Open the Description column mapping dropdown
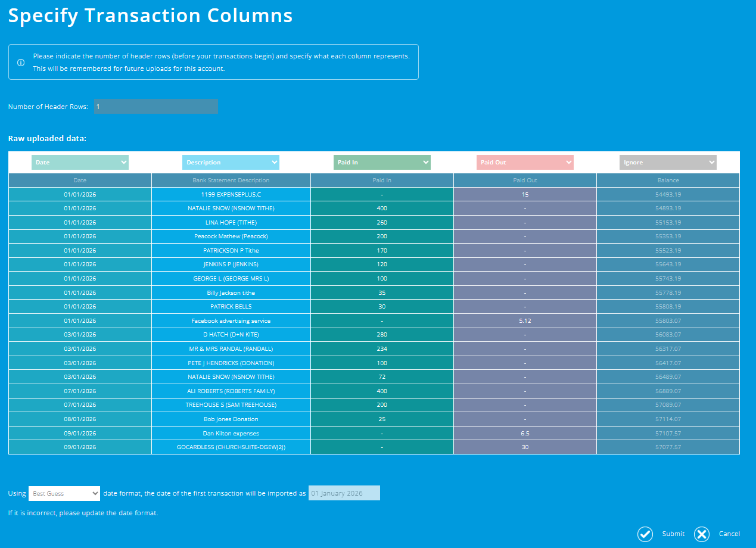The image size is (756, 548). pyautogui.click(x=231, y=162)
